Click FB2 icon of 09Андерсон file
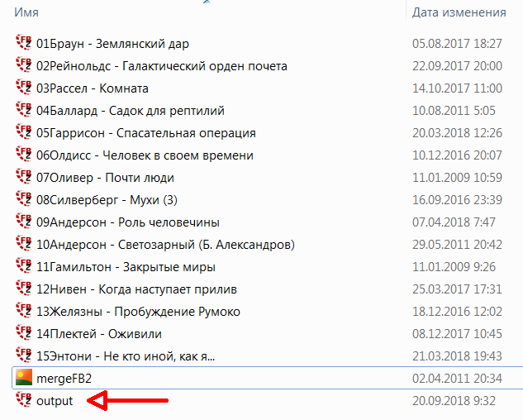Viewport: 523px width, 420px height. (24, 222)
